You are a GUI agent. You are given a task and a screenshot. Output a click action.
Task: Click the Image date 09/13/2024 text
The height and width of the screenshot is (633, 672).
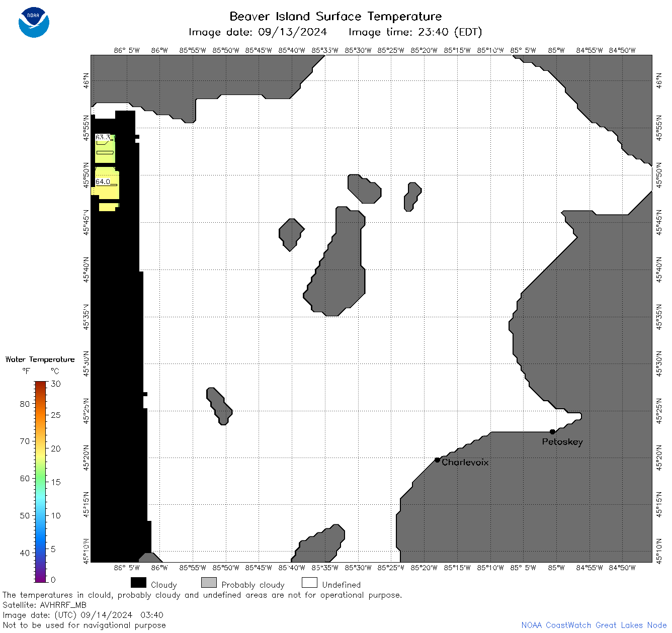258,32
